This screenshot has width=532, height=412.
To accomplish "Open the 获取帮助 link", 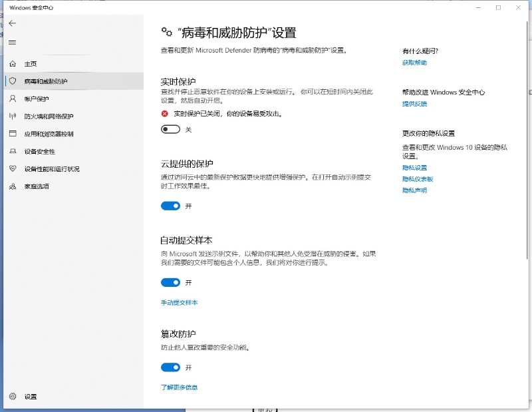I will (x=414, y=63).
